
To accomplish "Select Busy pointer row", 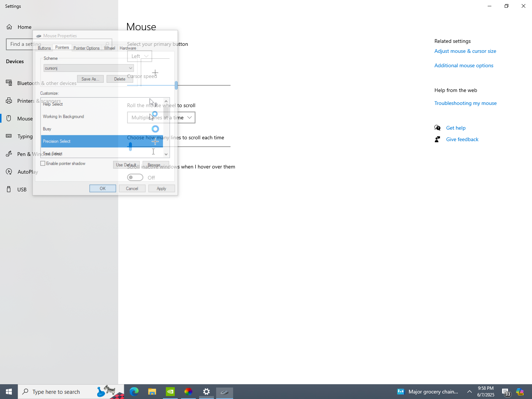I will [102, 129].
